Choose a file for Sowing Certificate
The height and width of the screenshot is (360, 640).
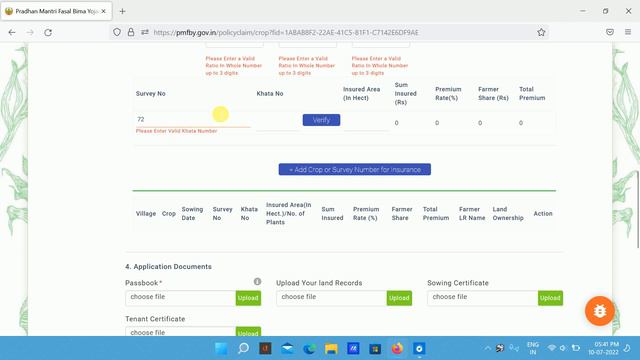click(x=482, y=298)
